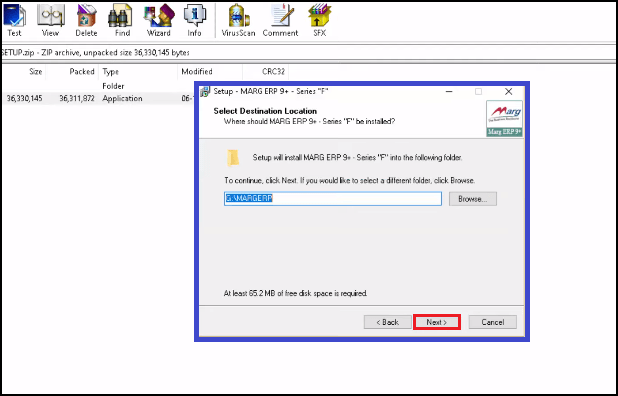Click the setup icon in dialog title bar
Viewport: 618px width, 396px height.
click(x=205, y=91)
